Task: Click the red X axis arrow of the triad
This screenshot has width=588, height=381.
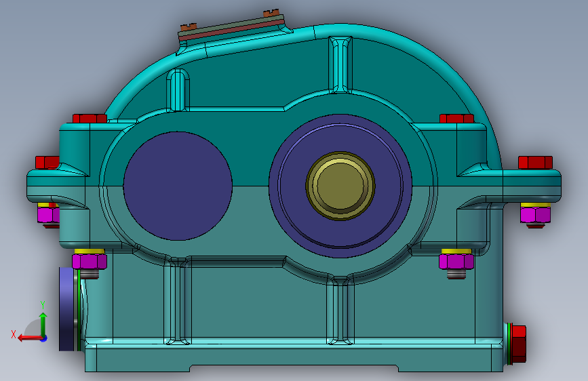Action: (x=29, y=338)
